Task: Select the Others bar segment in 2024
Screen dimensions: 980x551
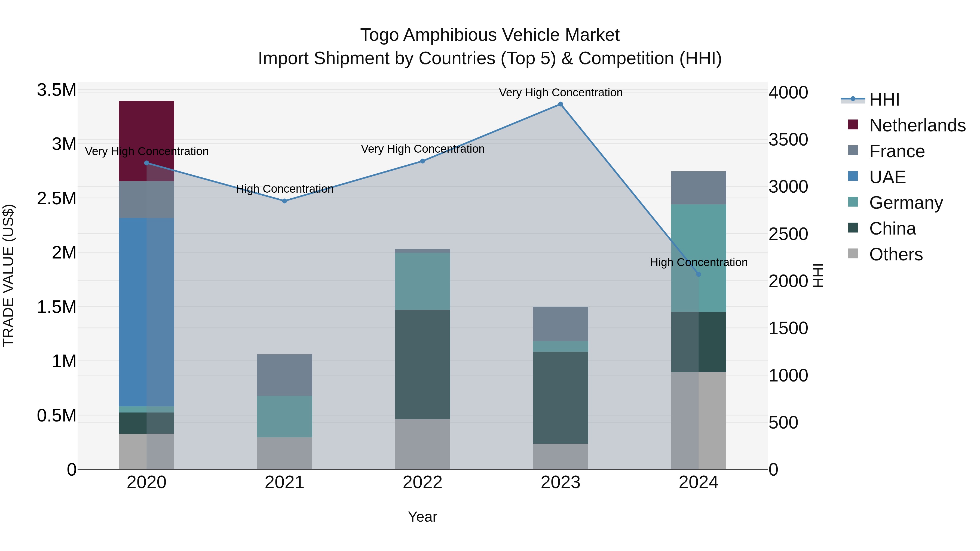Action: click(699, 421)
